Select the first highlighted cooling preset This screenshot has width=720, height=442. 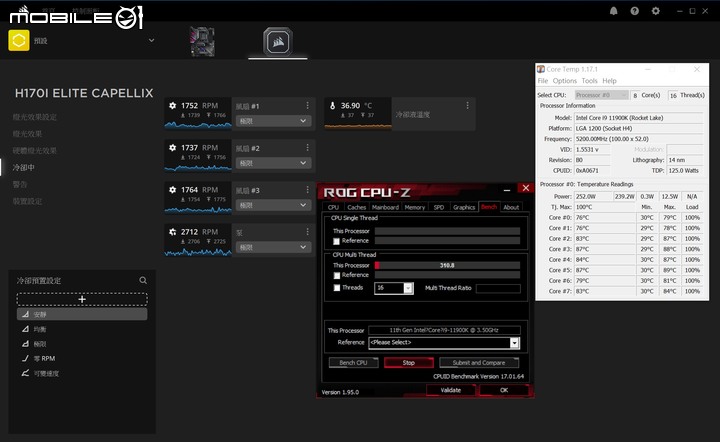[x=82, y=314]
